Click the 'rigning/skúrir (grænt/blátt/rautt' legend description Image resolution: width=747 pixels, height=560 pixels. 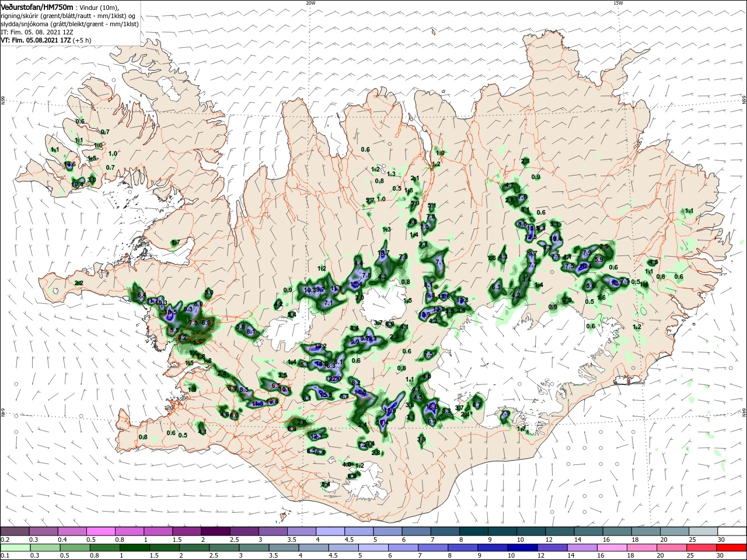pyautogui.click(x=69, y=16)
